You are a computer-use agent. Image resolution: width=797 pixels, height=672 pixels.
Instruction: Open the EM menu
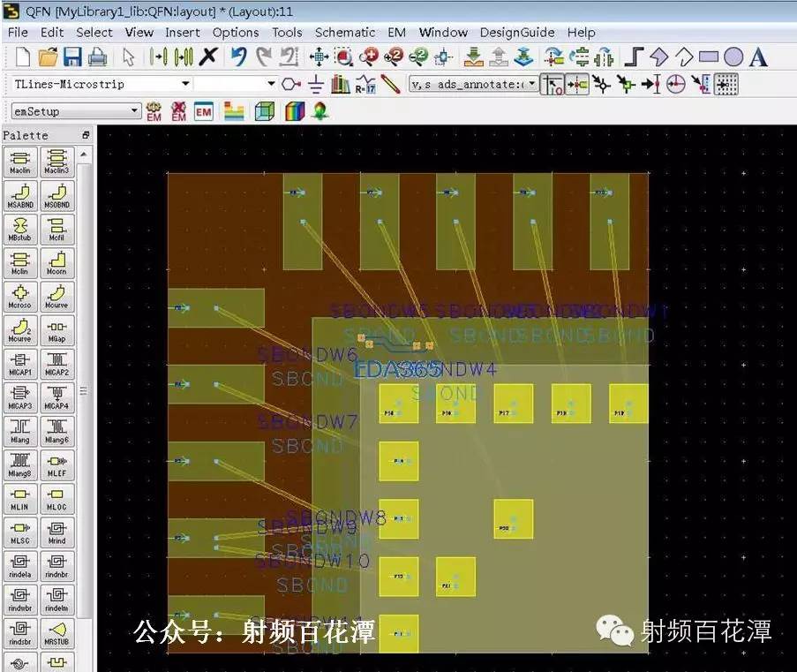[397, 33]
